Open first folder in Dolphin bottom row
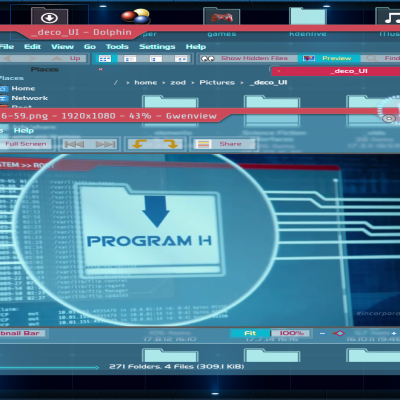The height and width of the screenshot is (400, 400). click(x=170, y=355)
